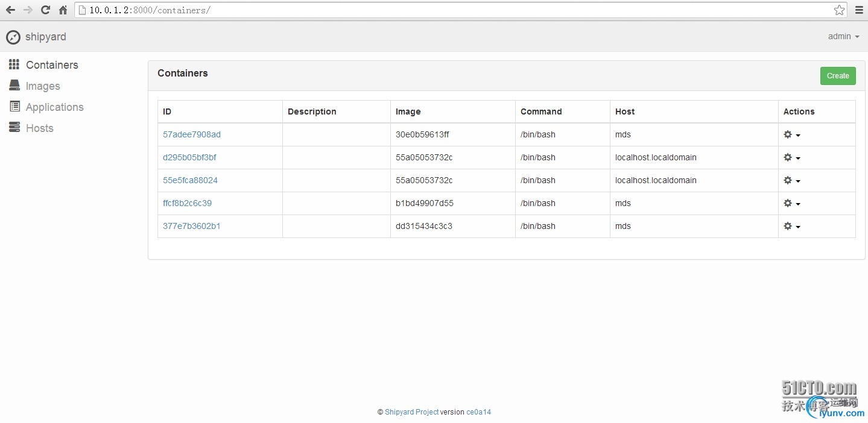Image resolution: width=868 pixels, height=423 pixels.
Task: Click the Hosts server icon in sidebar
Action: (x=14, y=128)
